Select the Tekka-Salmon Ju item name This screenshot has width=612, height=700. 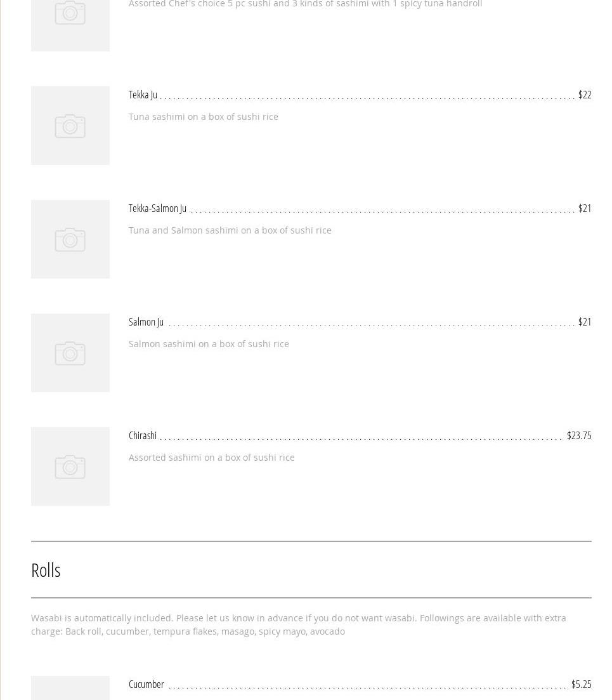[157, 208]
